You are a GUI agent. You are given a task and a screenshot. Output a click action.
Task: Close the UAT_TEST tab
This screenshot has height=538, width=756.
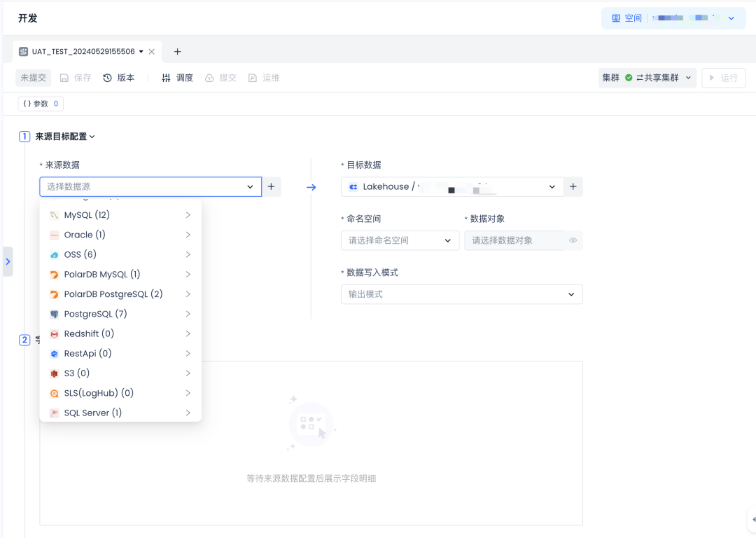click(x=152, y=52)
